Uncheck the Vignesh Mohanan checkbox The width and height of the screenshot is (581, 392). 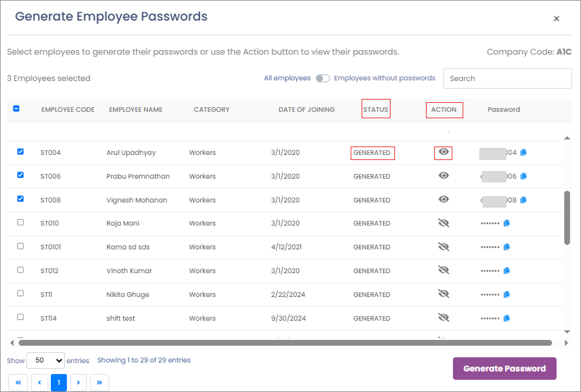coord(21,199)
